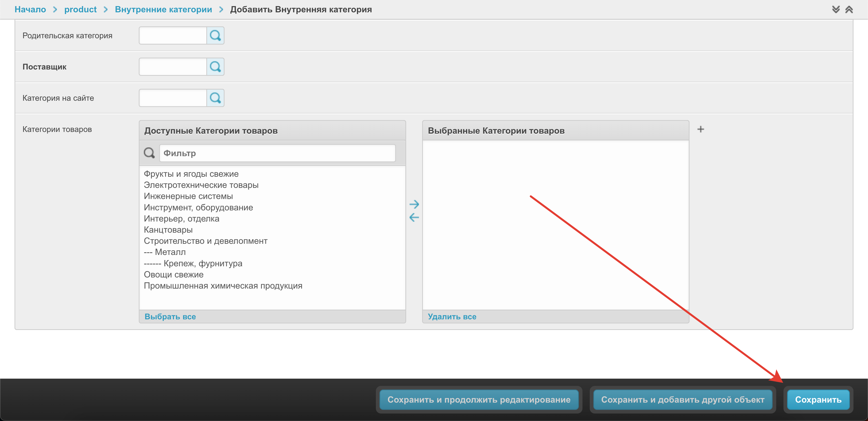
Task: Click magnifier icon beside Фильтр field
Action: click(149, 153)
